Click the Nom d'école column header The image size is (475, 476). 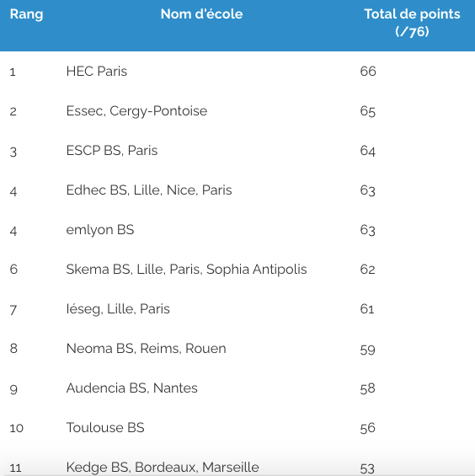click(201, 14)
